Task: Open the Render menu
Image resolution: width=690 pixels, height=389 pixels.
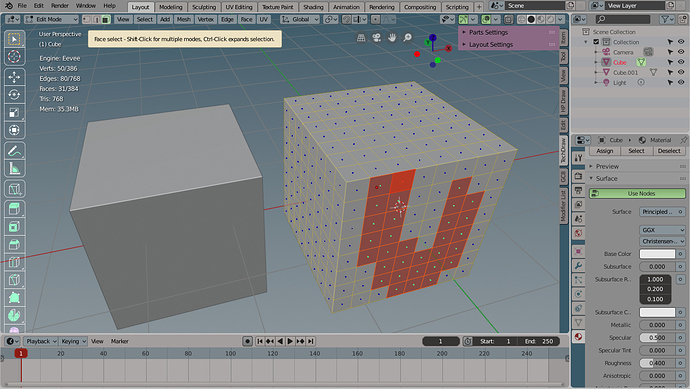Action: click(59, 6)
